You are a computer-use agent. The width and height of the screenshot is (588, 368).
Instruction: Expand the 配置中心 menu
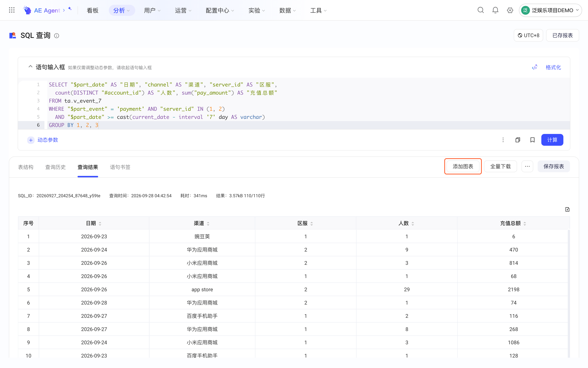pos(220,10)
